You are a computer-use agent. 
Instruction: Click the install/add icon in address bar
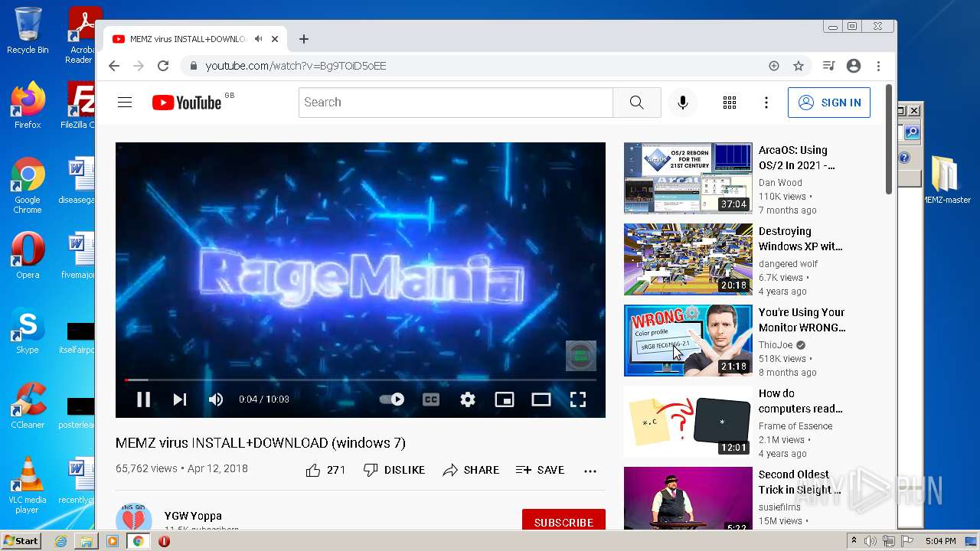coord(774,66)
